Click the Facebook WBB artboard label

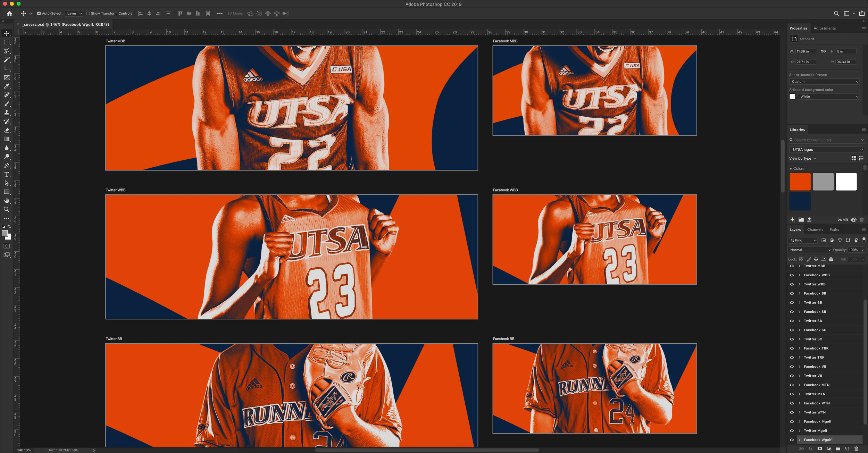coord(505,190)
